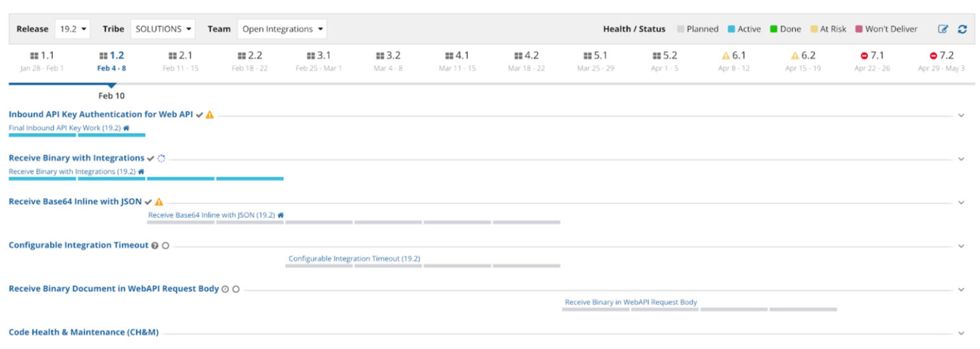Click the clock icon by Receive Binary Document
This screenshot has width=980, height=349.
(x=225, y=289)
